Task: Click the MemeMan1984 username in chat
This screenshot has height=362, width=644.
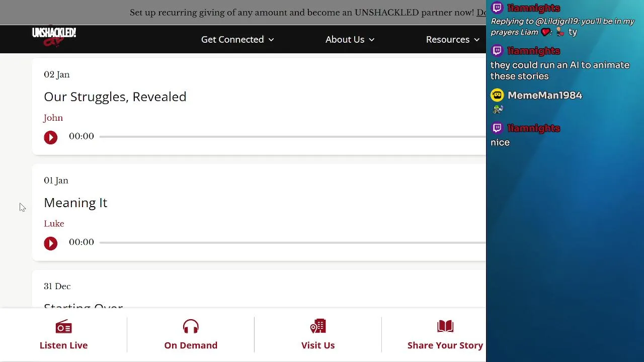Action: 545,95
